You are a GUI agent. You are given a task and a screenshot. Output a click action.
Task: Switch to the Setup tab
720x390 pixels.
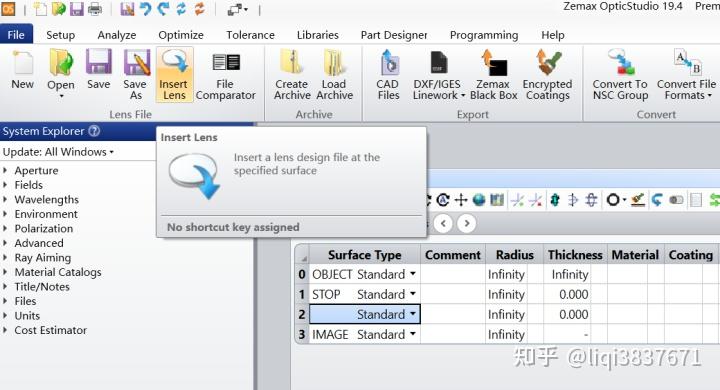pyautogui.click(x=61, y=35)
